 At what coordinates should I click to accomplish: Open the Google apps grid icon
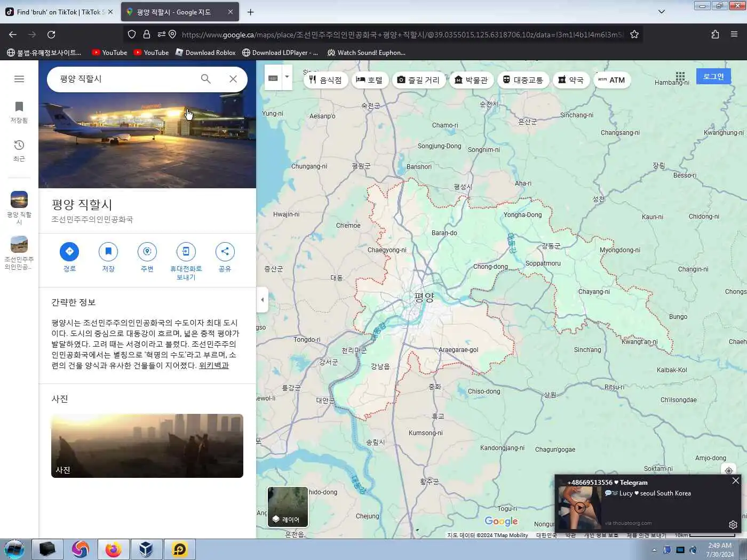(680, 77)
